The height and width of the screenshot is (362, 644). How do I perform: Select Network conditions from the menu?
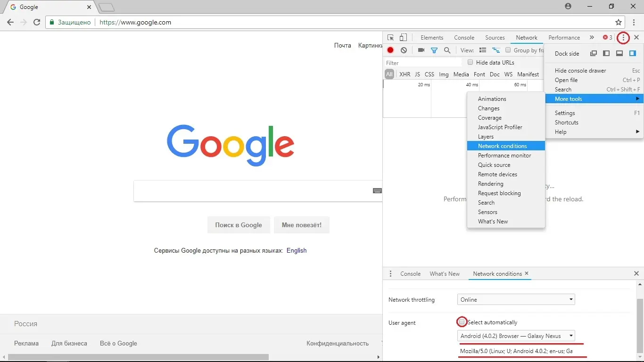(x=502, y=146)
